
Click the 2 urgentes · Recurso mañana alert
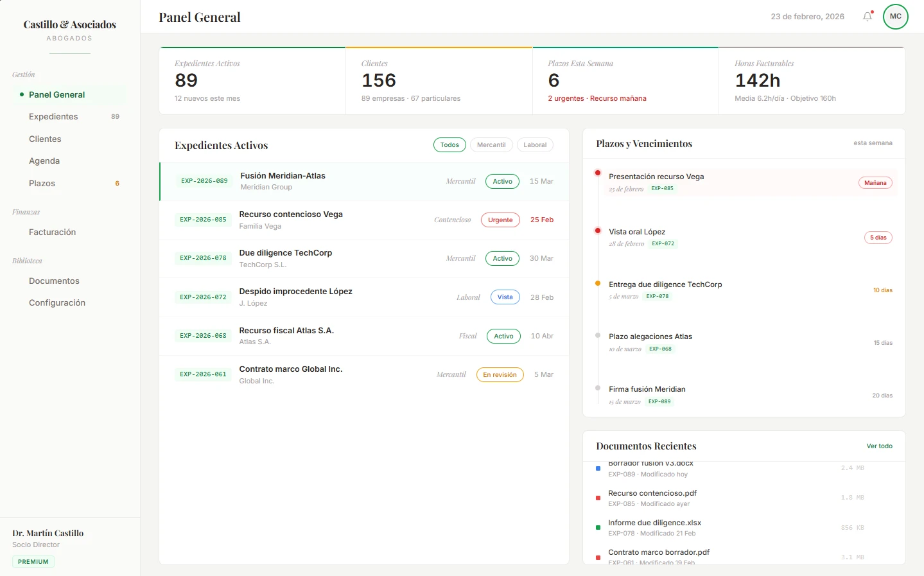pyautogui.click(x=597, y=99)
